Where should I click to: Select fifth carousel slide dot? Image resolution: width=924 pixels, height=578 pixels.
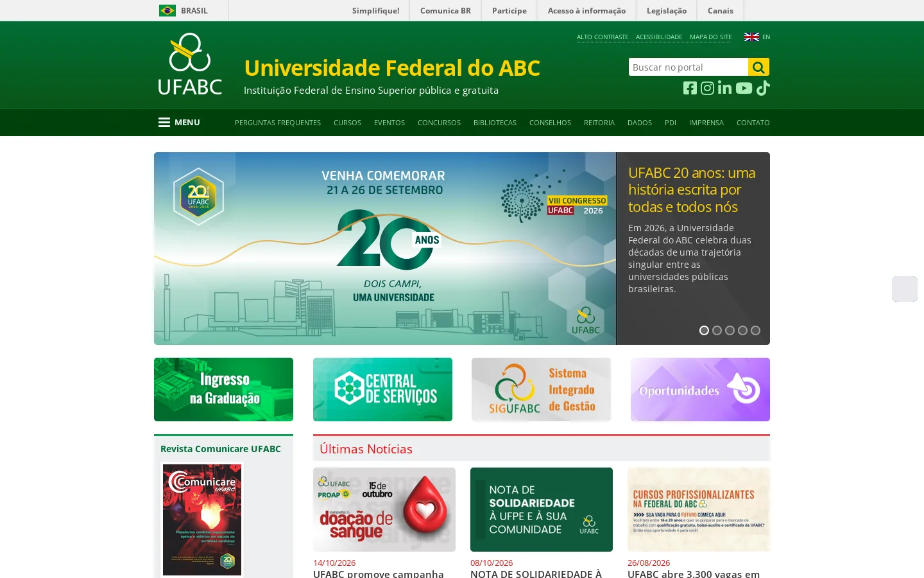pos(755,330)
